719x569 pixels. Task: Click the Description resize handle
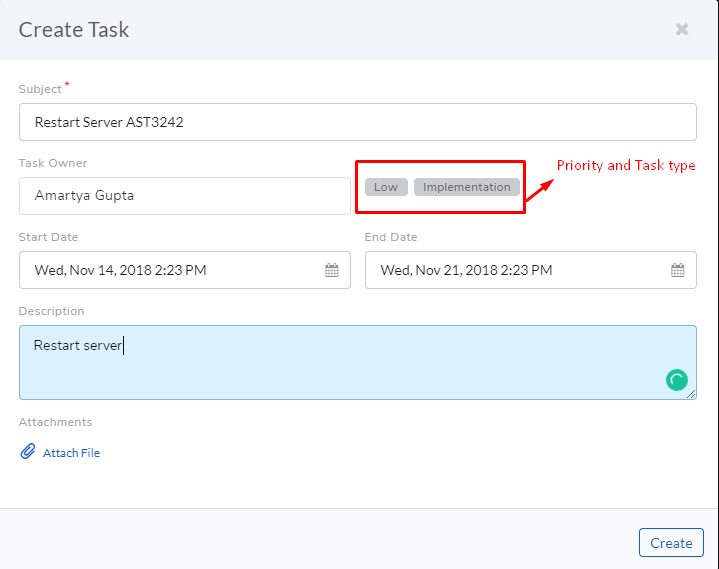pos(691,394)
